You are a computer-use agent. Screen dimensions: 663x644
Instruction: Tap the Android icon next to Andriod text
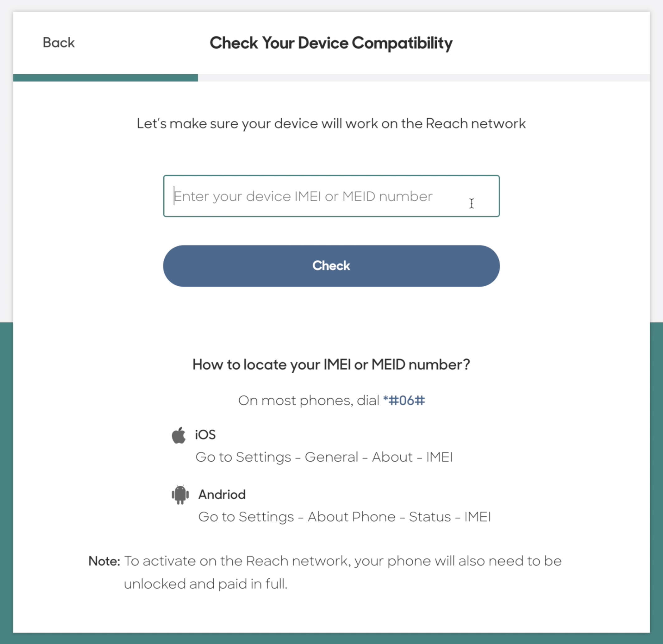pos(180,494)
